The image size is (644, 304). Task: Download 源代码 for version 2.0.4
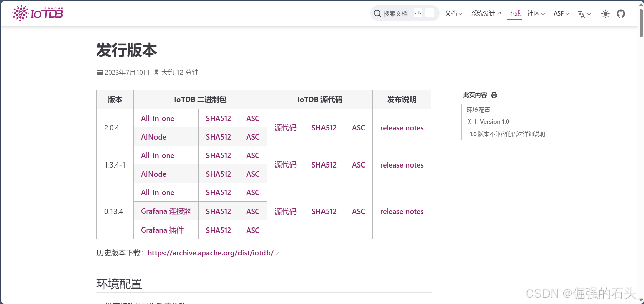285,128
